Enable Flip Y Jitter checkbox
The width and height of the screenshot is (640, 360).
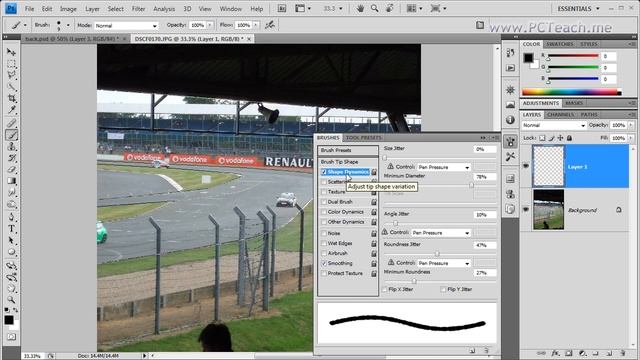coord(443,289)
